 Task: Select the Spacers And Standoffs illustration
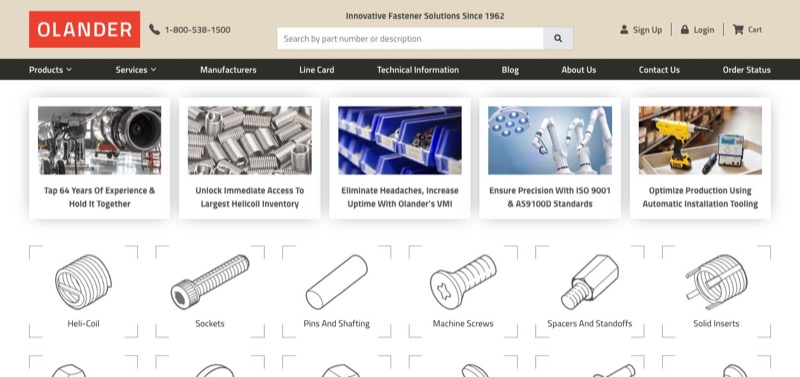pyautogui.click(x=589, y=282)
